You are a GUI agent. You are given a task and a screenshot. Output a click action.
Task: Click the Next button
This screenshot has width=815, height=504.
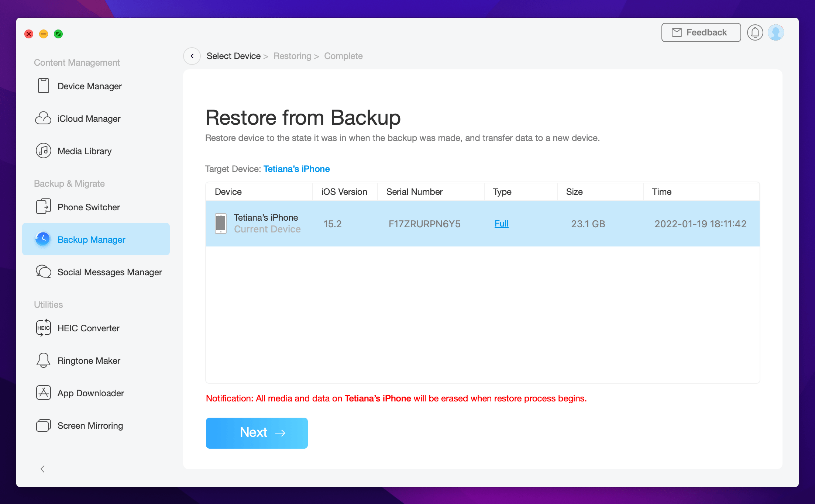point(257,433)
